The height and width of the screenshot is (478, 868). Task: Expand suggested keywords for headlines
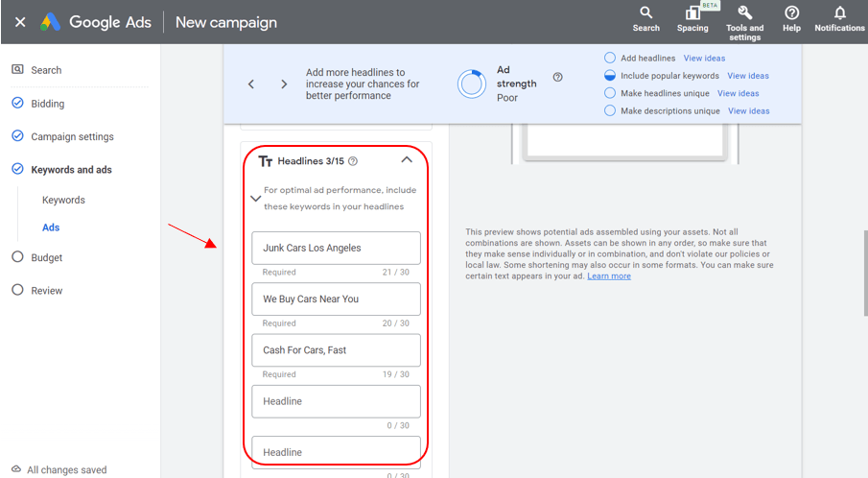255,199
